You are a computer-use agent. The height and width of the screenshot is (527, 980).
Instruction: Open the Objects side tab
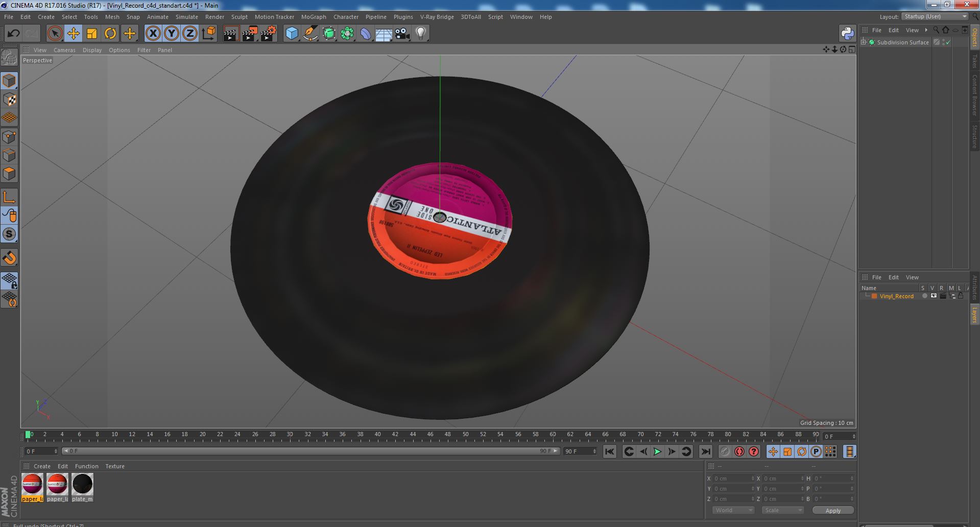974,37
